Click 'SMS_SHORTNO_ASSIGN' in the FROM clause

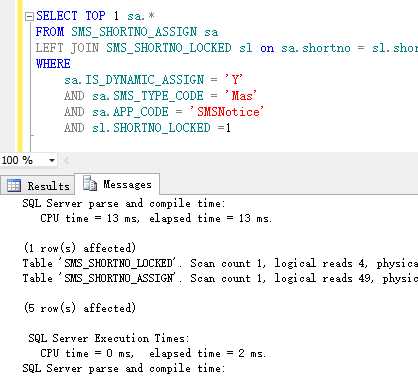(x=134, y=32)
